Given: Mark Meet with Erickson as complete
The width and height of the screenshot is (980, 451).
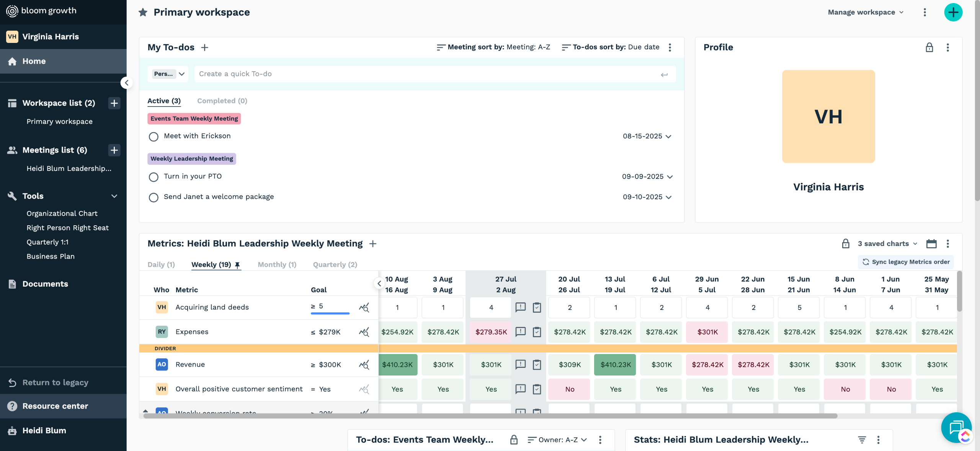Looking at the screenshot, I should point(154,136).
